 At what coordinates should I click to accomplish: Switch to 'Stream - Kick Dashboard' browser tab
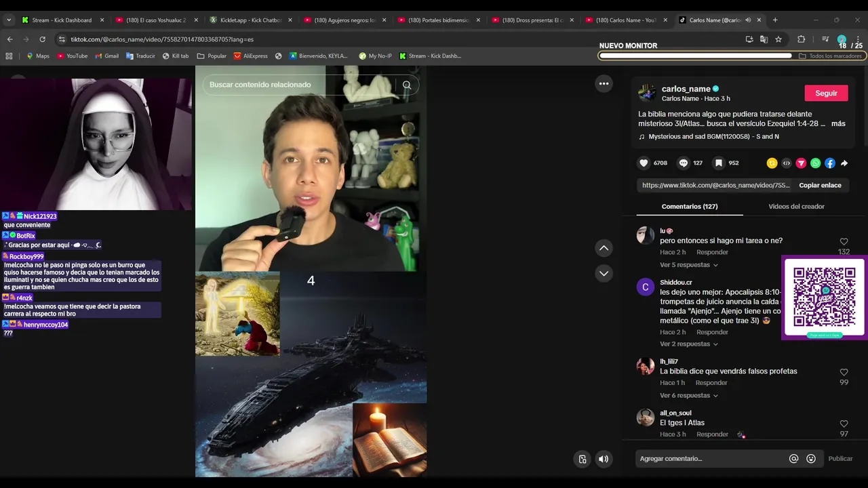(61, 20)
